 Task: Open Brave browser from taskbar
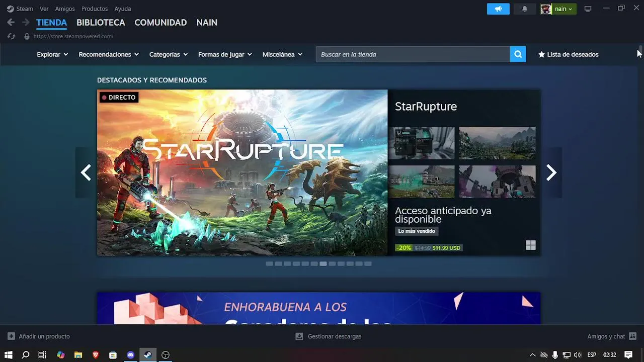pyautogui.click(x=96, y=355)
